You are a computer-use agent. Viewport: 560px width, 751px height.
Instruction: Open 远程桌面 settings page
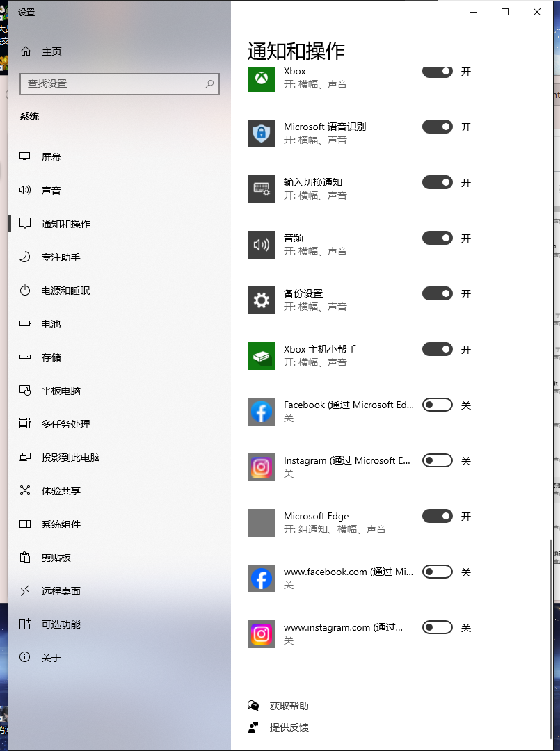tap(61, 590)
